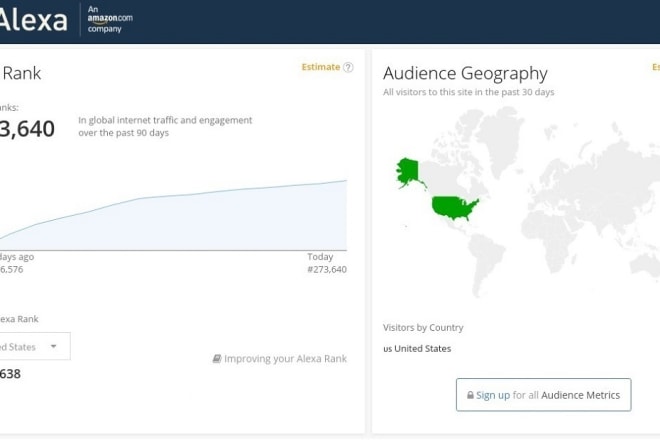Viewport: 660px width, 440px height.
Task: Click us United States under Visitors by Country
Action: pyautogui.click(x=417, y=349)
